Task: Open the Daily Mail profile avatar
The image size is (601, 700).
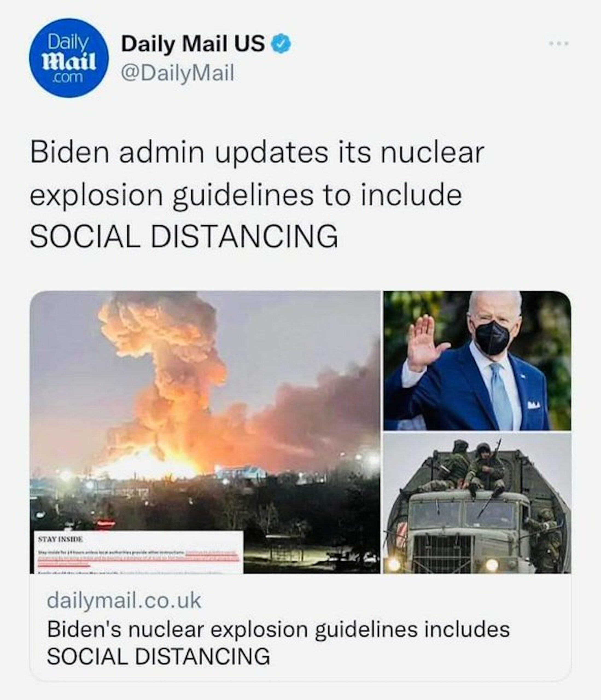Action: (x=69, y=58)
